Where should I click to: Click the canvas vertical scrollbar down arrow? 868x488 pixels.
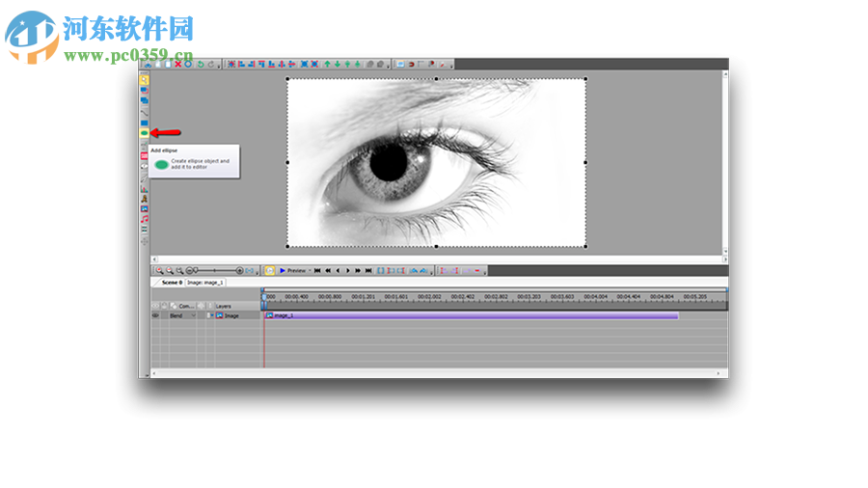click(725, 251)
